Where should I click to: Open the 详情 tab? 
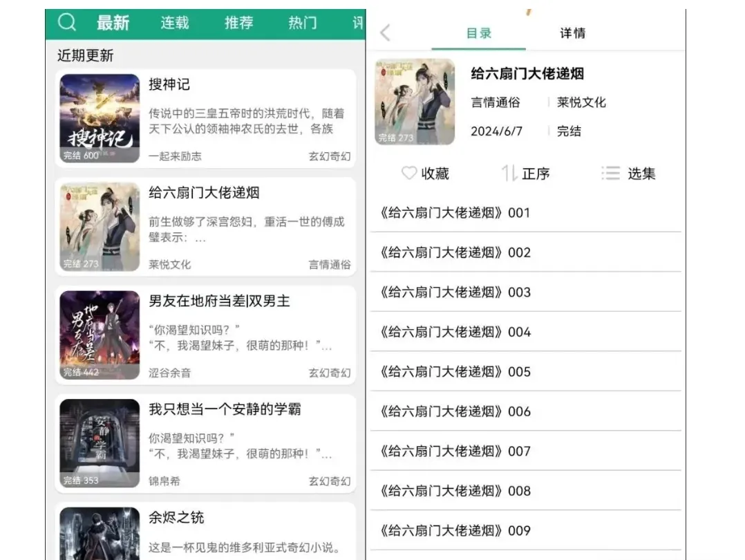click(x=572, y=33)
